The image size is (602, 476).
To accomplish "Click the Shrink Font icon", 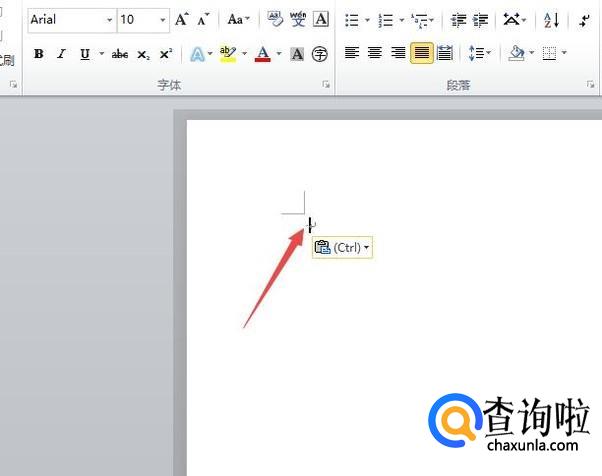I will (204, 20).
